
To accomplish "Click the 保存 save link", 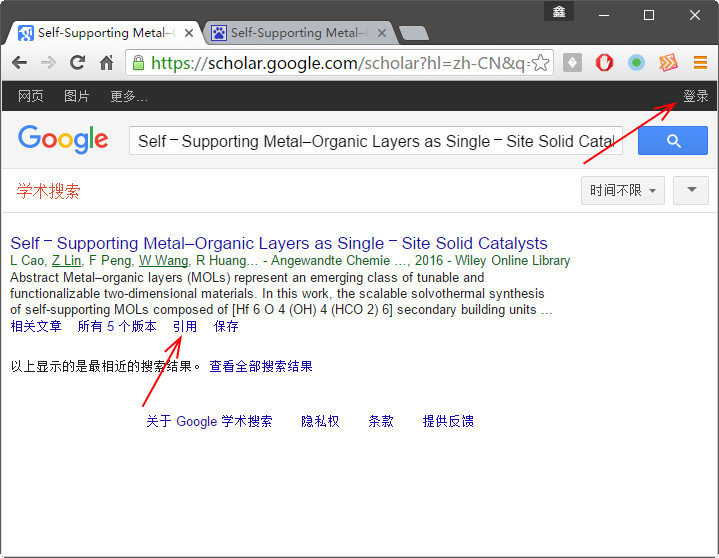I will (x=226, y=326).
